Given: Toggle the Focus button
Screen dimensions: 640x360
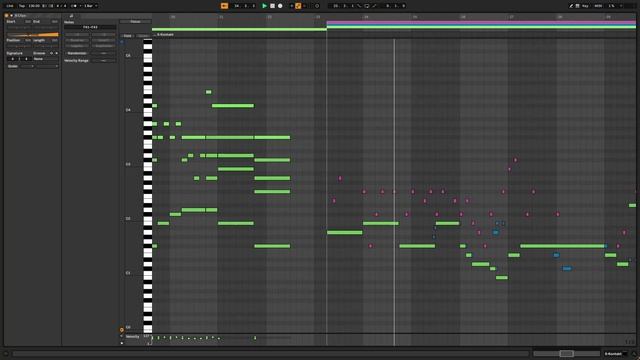Looking at the screenshot, I should click(136, 22).
